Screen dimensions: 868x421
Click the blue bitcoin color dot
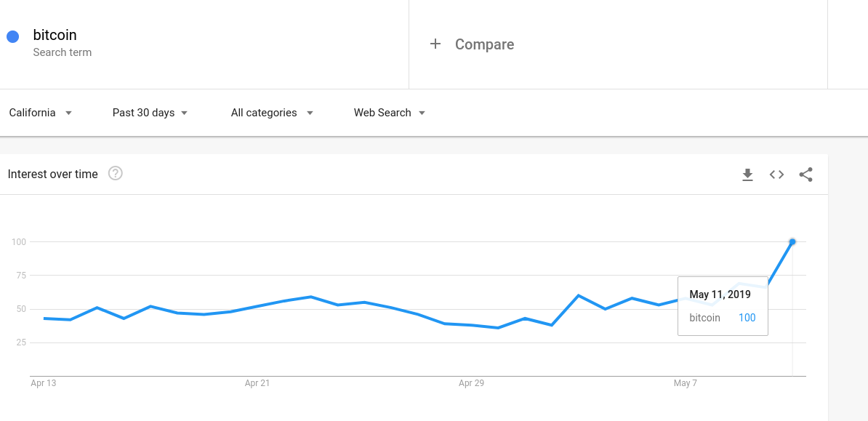tap(12, 36)
